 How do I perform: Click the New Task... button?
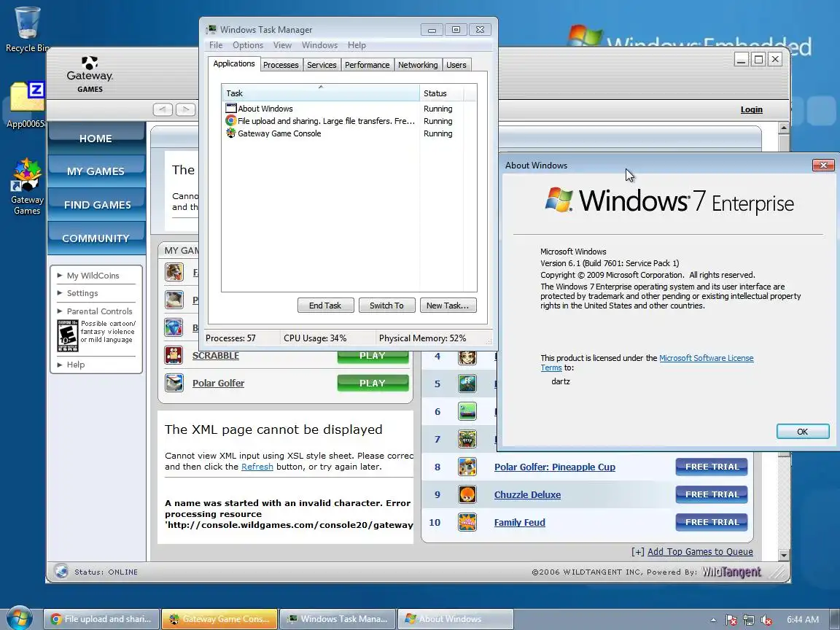click(448, 306)
